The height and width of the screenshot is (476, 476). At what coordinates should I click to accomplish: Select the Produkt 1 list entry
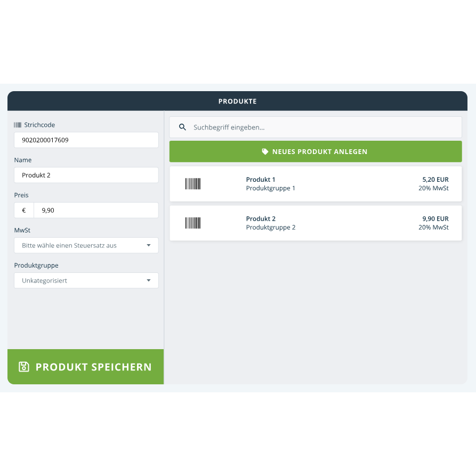[x=316, y=184]
